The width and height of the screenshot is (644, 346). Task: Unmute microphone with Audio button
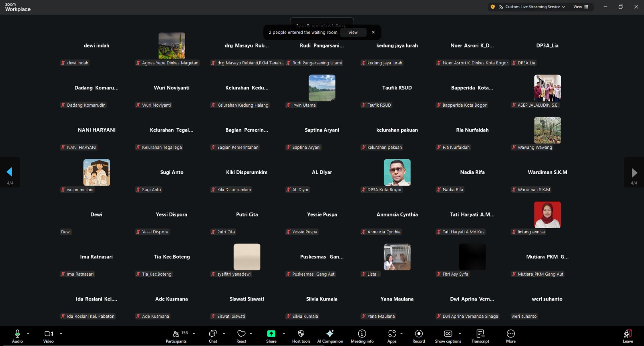click(x=17, y=336)
